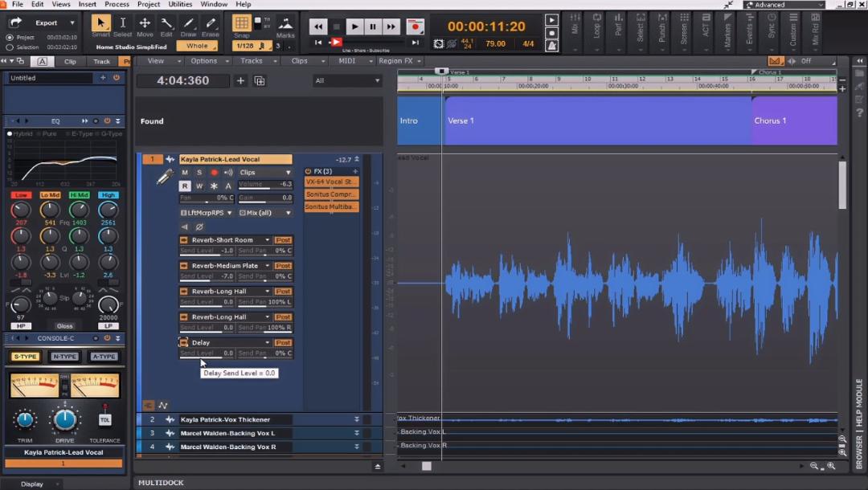Select the Draw tool
This screenshot has height=490, width=868.
click(188, 22)
